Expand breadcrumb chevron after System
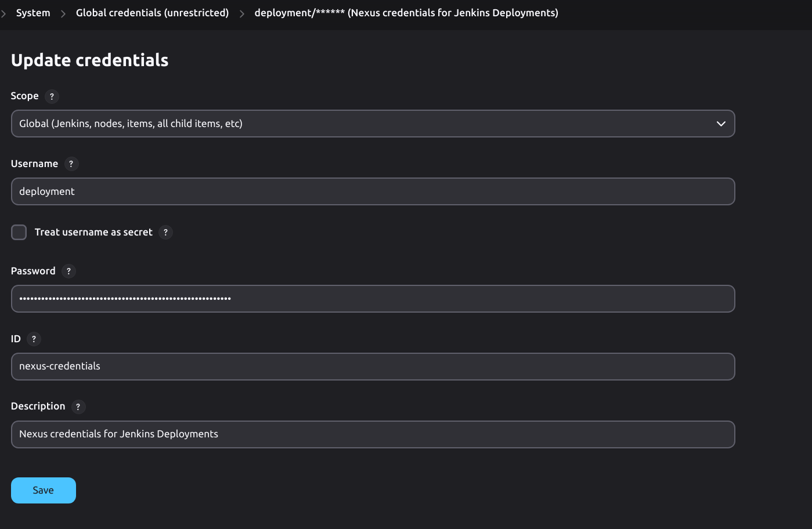Screen dimensions: 812x529 tap(63, 13)
